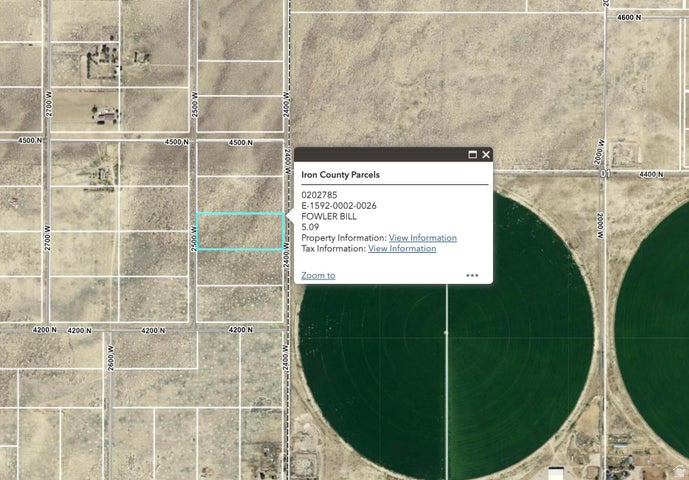
Task: Close the parcel info popup
Action: [x=486, y=155]
